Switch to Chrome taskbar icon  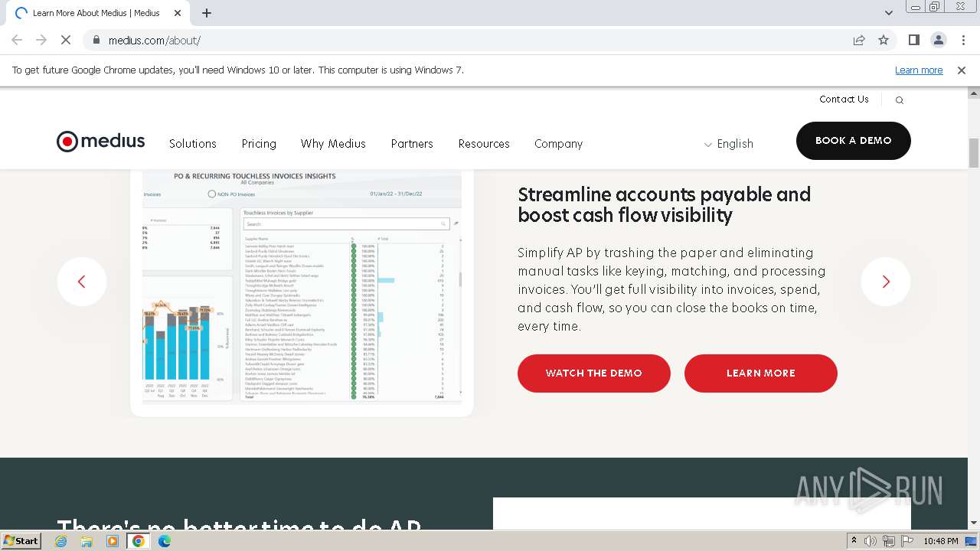tap(138, 541)
